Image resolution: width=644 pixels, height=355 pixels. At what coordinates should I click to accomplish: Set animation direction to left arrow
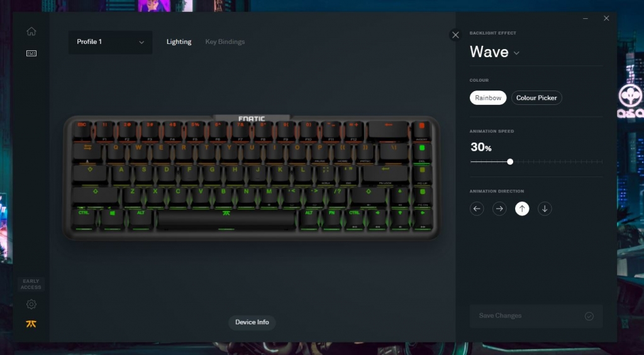click(477, 209)
